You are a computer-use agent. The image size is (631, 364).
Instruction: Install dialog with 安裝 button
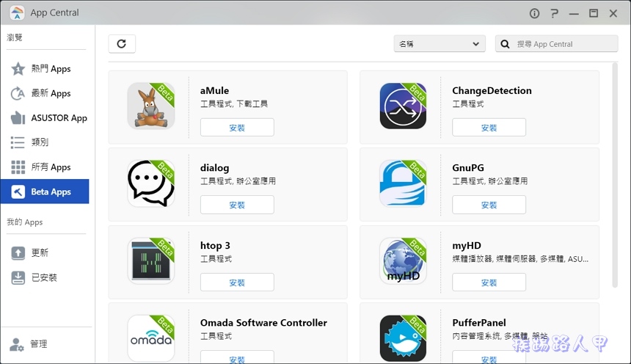[237, 205]
